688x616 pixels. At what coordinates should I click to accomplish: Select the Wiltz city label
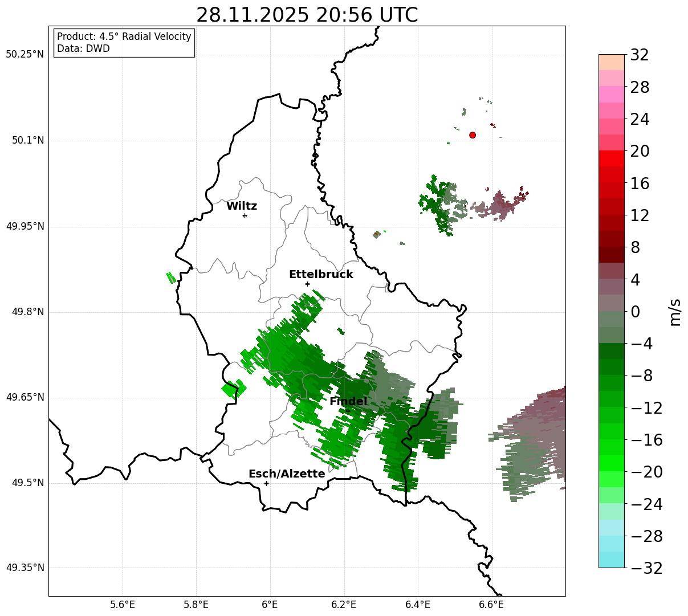242,206
